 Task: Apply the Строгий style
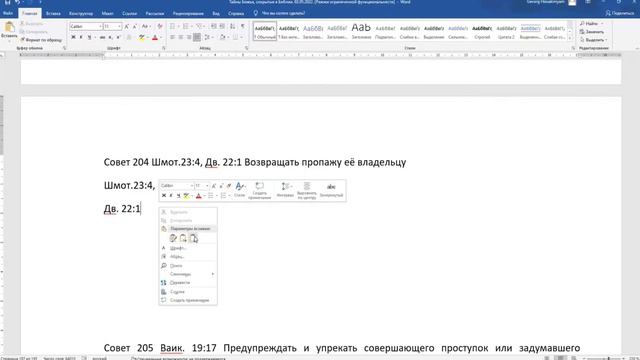pos(482,31)
